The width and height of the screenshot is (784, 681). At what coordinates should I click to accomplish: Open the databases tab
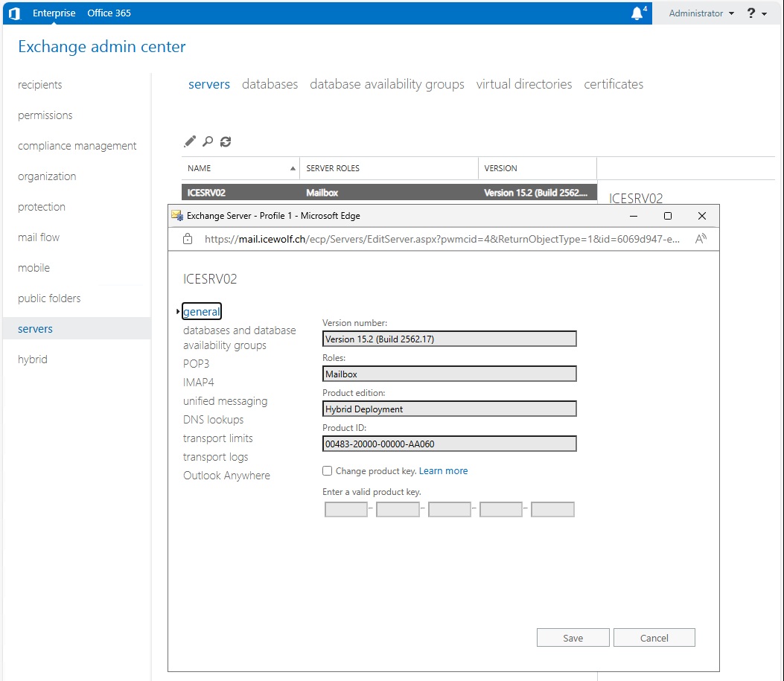(270, 84)
